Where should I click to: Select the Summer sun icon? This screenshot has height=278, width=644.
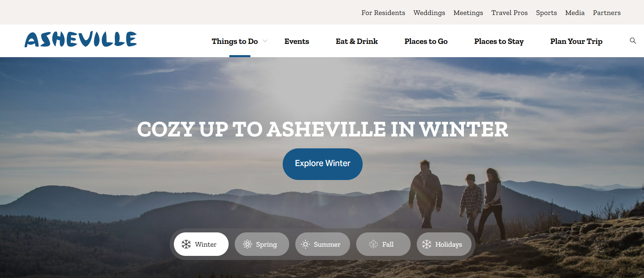click(x=305, y=244)
